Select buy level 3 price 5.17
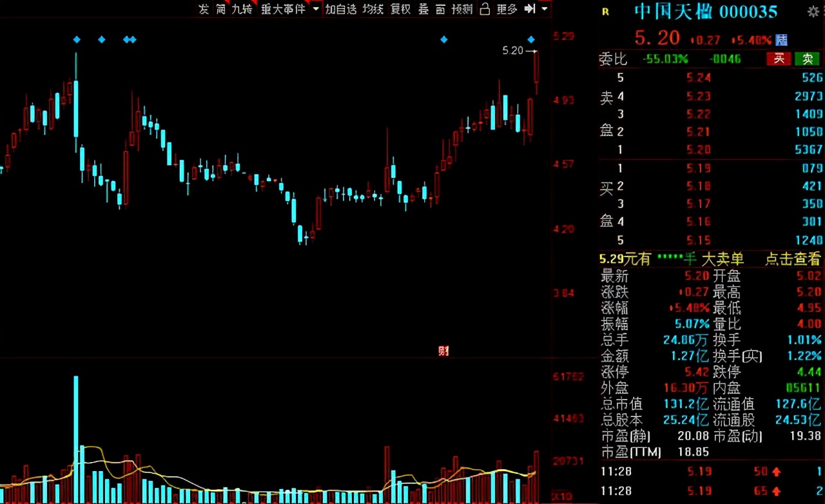This screenshot has height=504, width=825. tap(699, 204)
